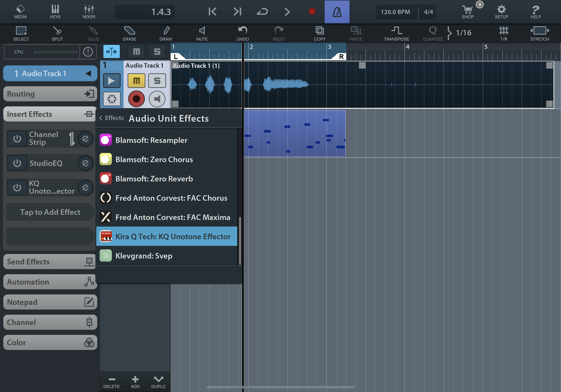
Task: Expand the Automation section
Action: (50, 282)
